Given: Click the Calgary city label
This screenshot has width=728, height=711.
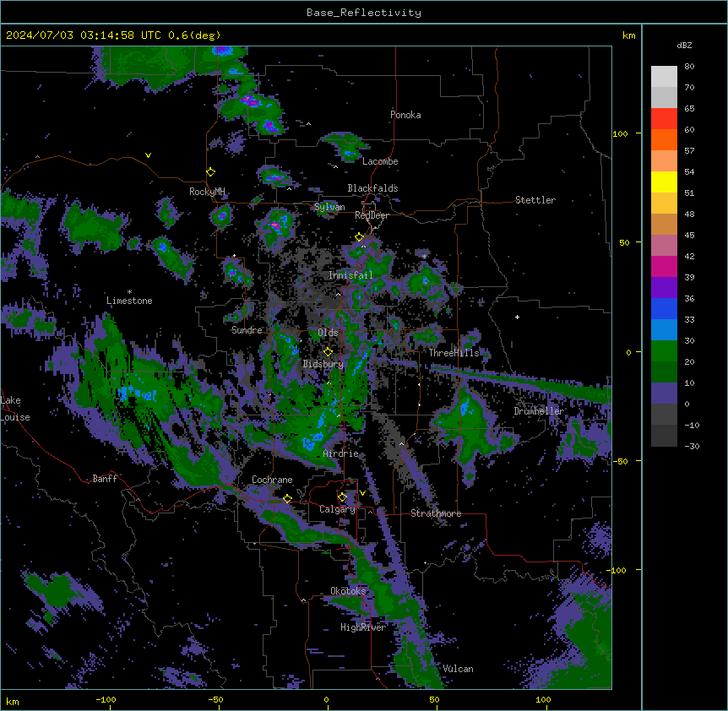Looking at the screenshot, I should point(337,509).
